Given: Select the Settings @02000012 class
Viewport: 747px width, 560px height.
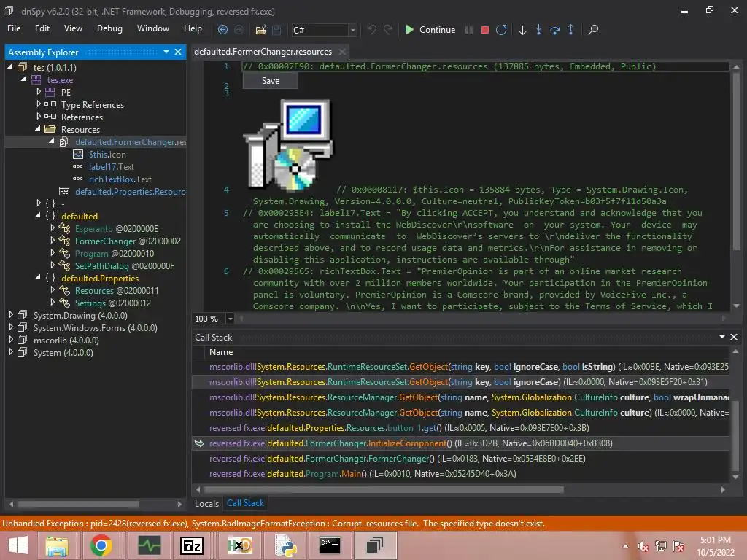Looking at the screenshot, I should click(113, 303).
